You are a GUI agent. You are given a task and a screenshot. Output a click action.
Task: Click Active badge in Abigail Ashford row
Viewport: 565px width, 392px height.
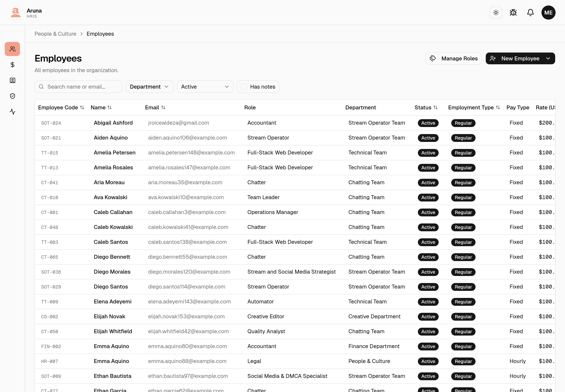pyautogui.click(x=428, y=123)
